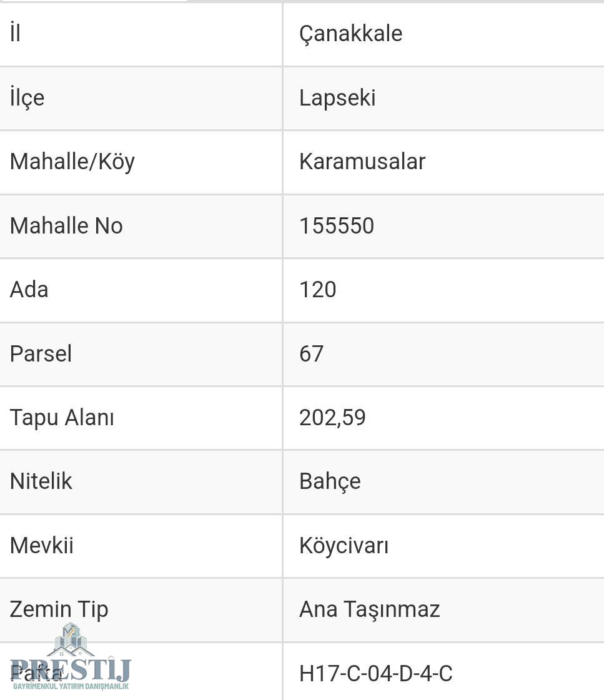Click the Zemin Tip row label
Image resolution: width=604 pixels, height=700 pixels.
pos(59,610)
